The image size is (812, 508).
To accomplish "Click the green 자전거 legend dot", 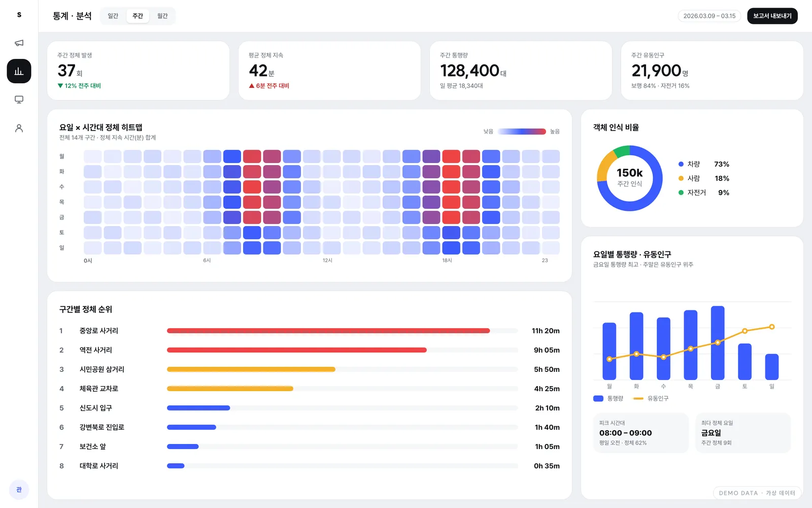I will tap(681, 193).
